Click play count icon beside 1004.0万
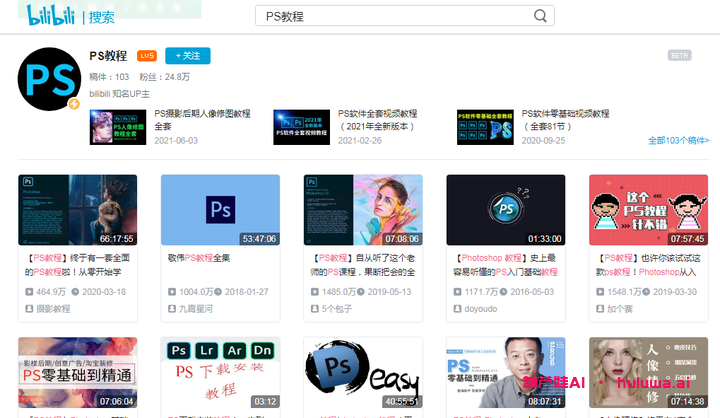Viewport: 720px width, 418px height. coord(171,292)
